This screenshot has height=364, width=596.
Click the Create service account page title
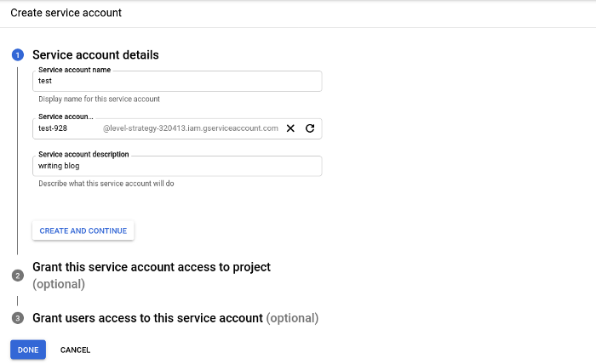pos(66,13)
